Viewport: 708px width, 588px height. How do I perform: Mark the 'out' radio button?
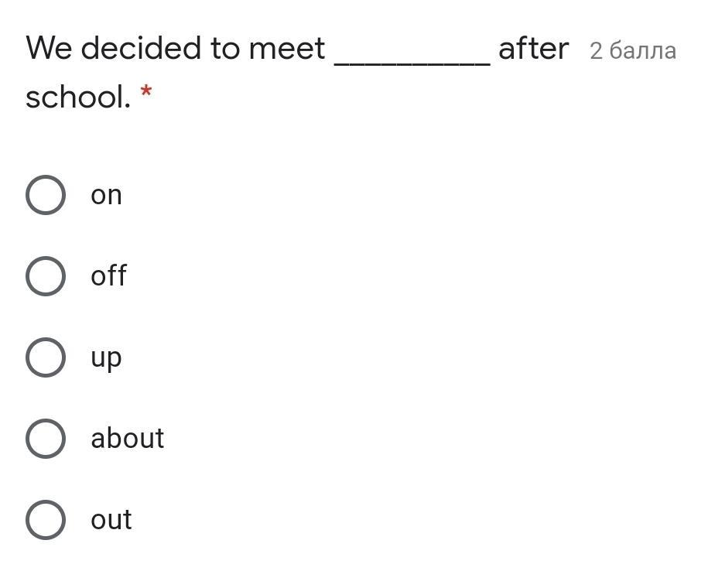coord(45,520)
